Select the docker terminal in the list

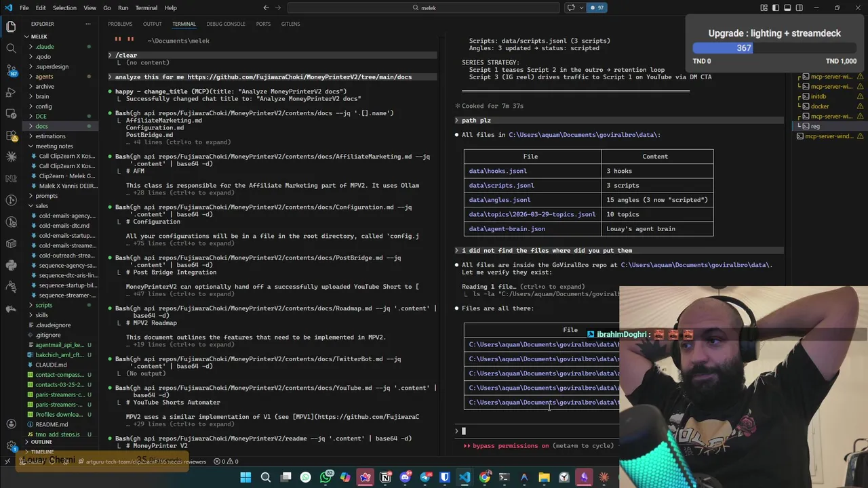819,106
